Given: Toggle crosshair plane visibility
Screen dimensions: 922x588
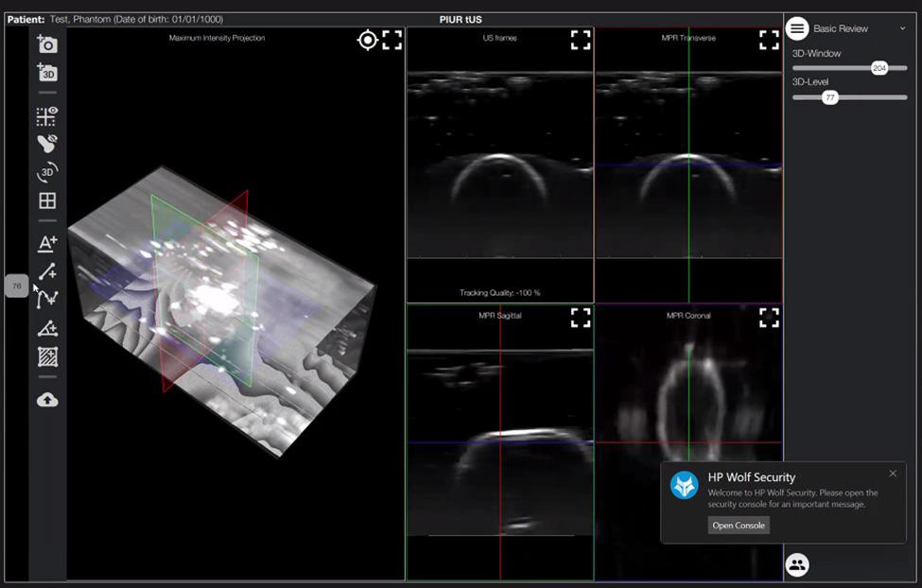Looking at the screenshot, I should [x=47, y=116].
